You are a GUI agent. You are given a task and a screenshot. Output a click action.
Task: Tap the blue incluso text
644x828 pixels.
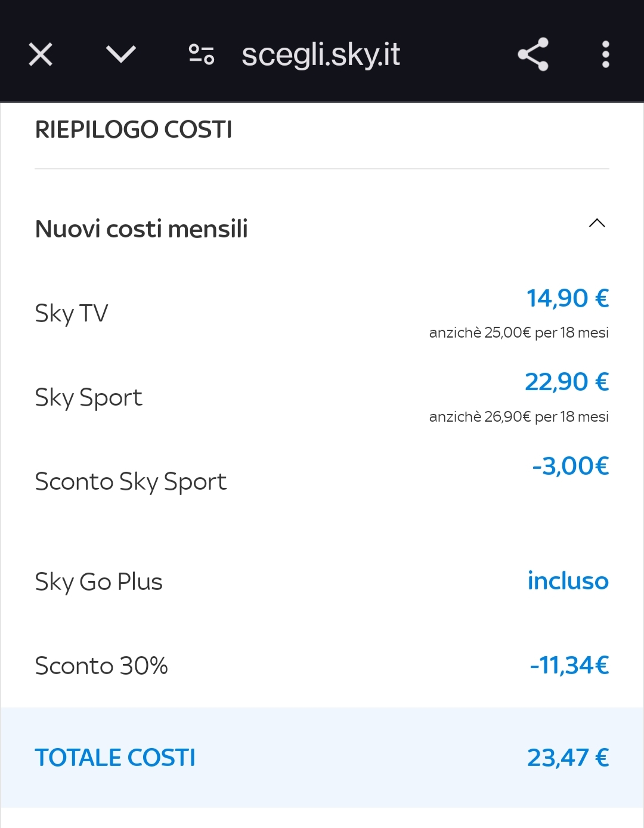[568, 581]
